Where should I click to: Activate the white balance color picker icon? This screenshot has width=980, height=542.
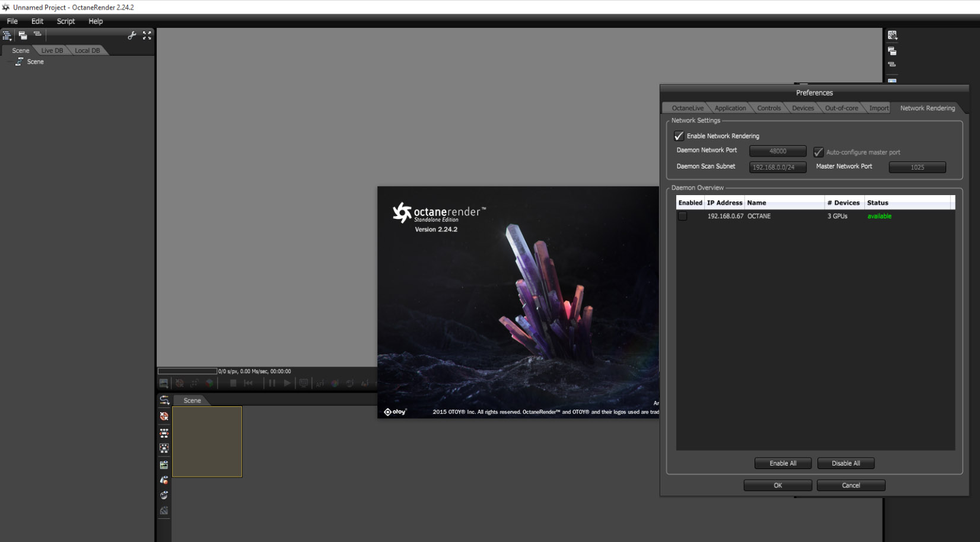tap(335, 383)
